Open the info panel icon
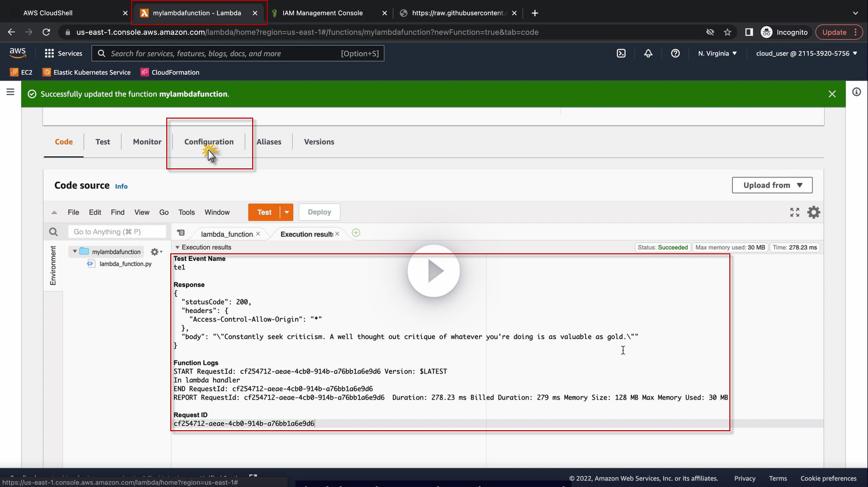The height and width of the screenshot is (487, 868). [x=856, y=92]
